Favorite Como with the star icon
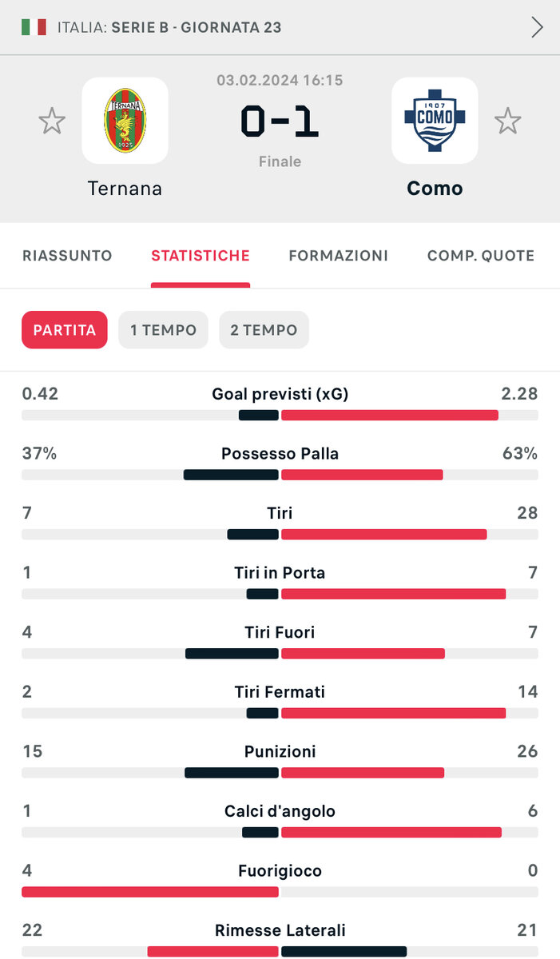560x959 pixels. pyautogui.click(x=507, y=121)
